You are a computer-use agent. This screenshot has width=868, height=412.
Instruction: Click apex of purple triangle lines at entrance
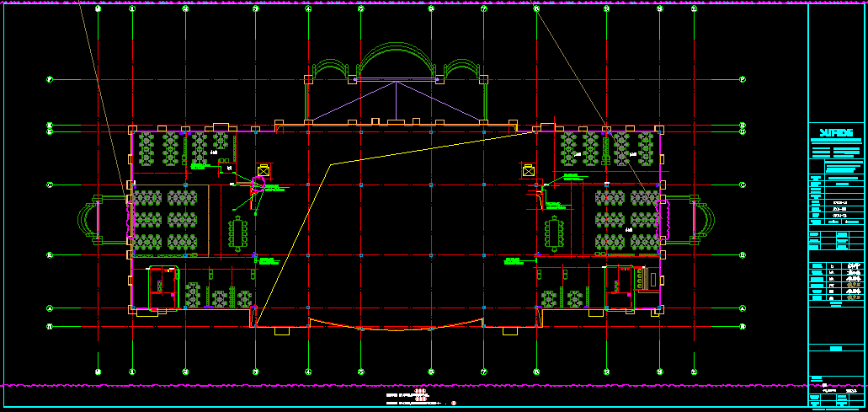pyautogui.click(x=397, y=82)
